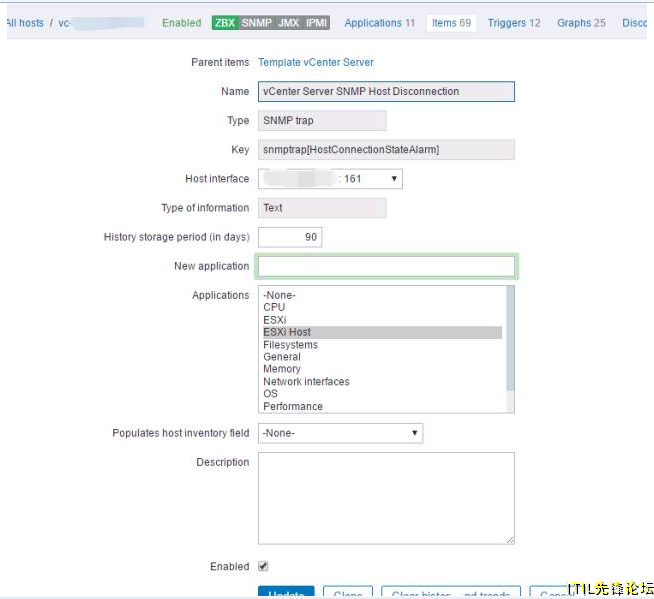Click inside the Description text area

pos(386,498)
